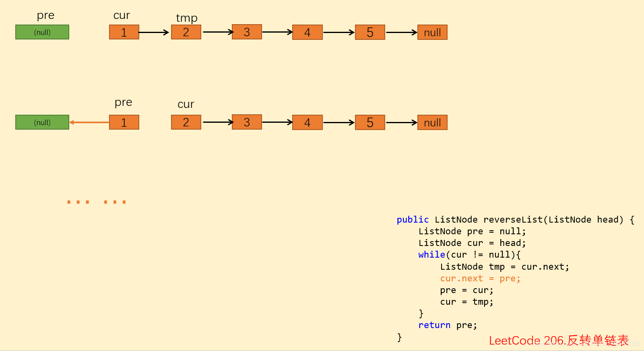This screenshot has height=351, width=644.
Task: Click node 1 in the top list
Action: [x=124, y=32]
